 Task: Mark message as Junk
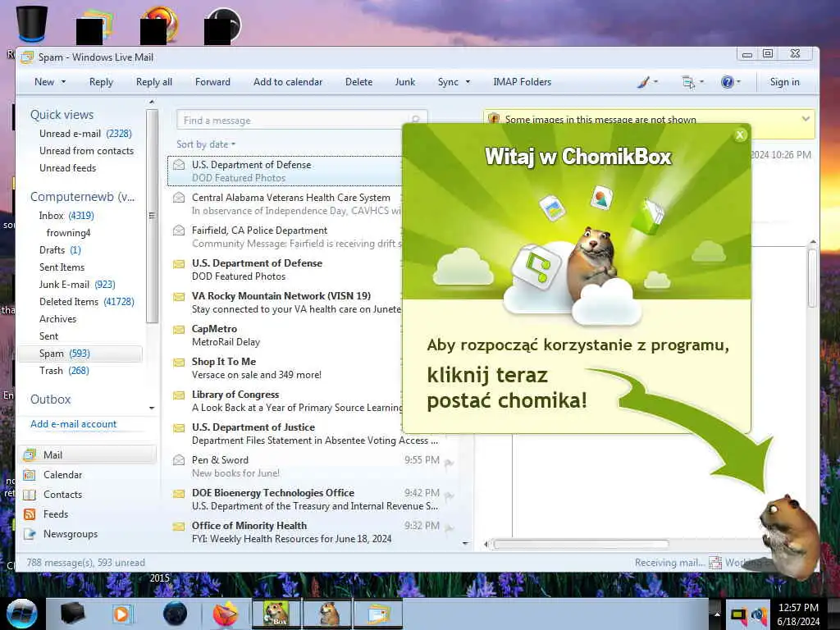pos(405,82)
